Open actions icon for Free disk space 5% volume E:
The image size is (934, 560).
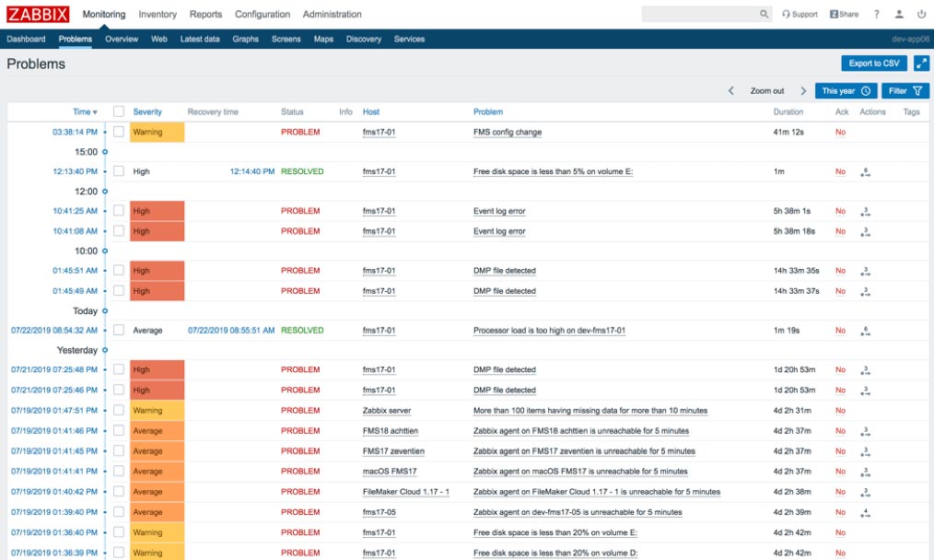click(x=866, y=172)
